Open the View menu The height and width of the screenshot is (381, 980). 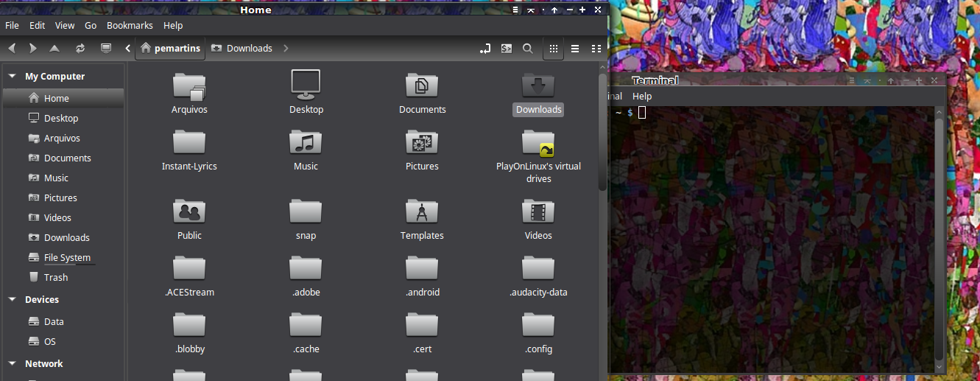65,25
